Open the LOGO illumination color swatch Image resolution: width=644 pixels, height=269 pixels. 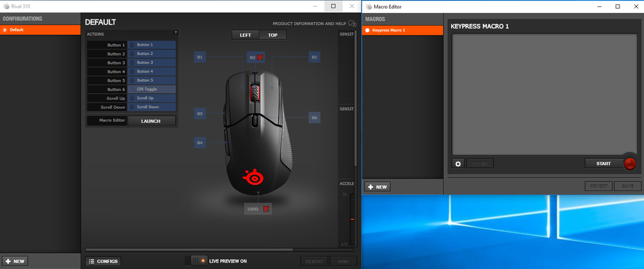(x=267, y=209)
